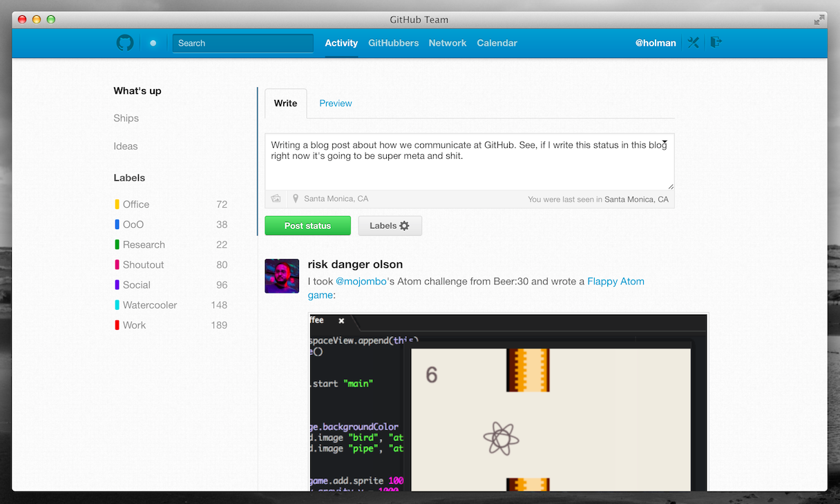Click into the status message text area
840x504 pixels.
pos(470,162)
